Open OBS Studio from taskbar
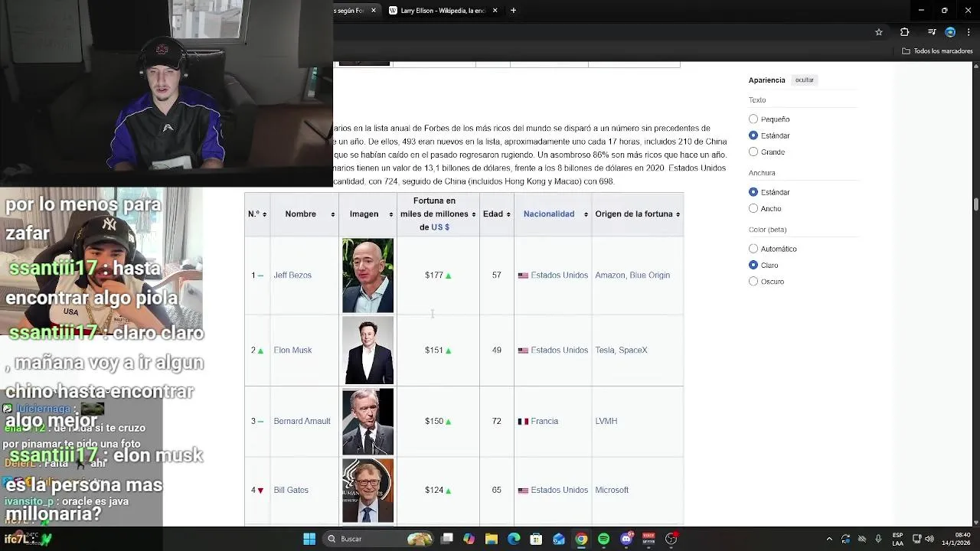The width and height of the screenshot is (980, 551). click(671, 539)
